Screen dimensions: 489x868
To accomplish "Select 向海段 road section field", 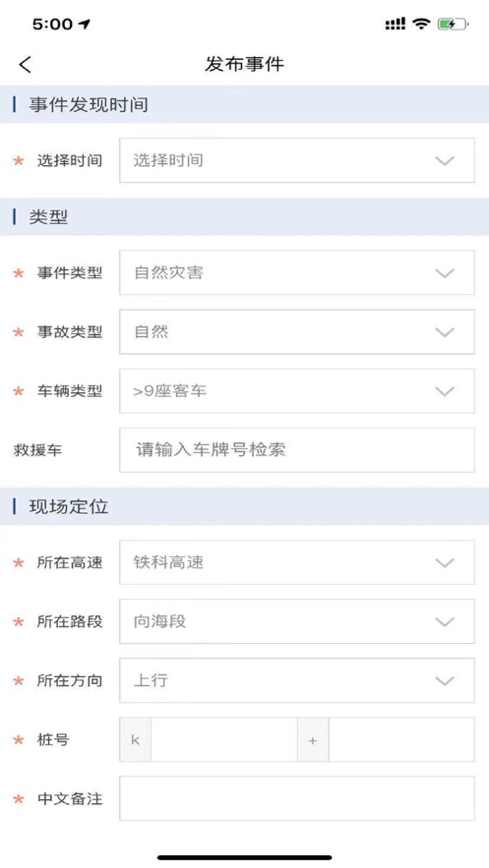I will (297, 621).
